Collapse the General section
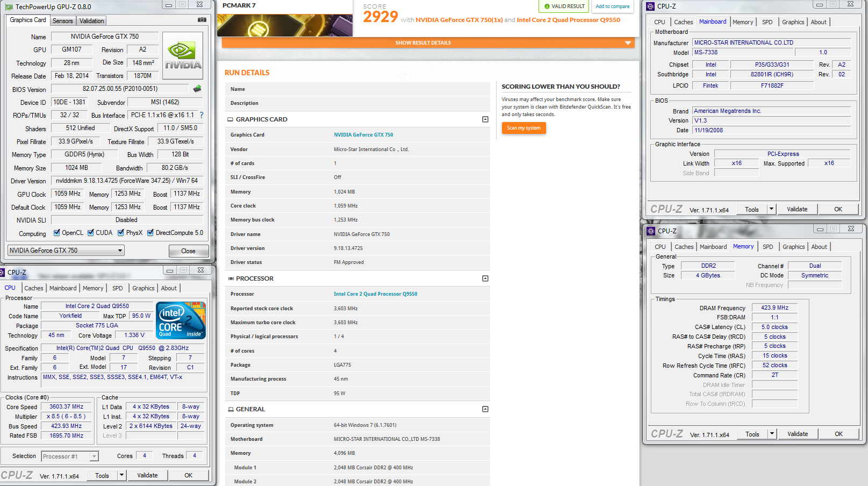868x486 pixels. pos(485,409)
